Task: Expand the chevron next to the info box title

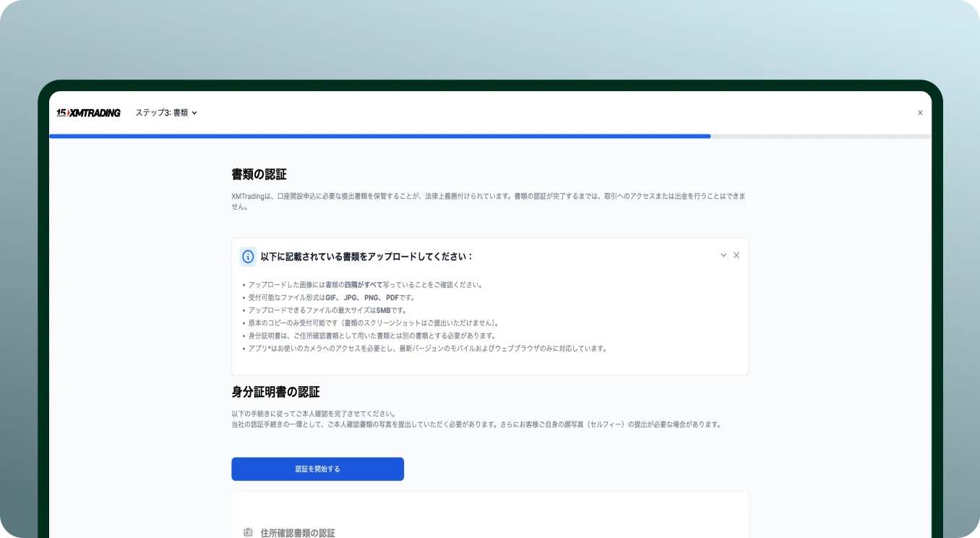Action: point(723,255)
